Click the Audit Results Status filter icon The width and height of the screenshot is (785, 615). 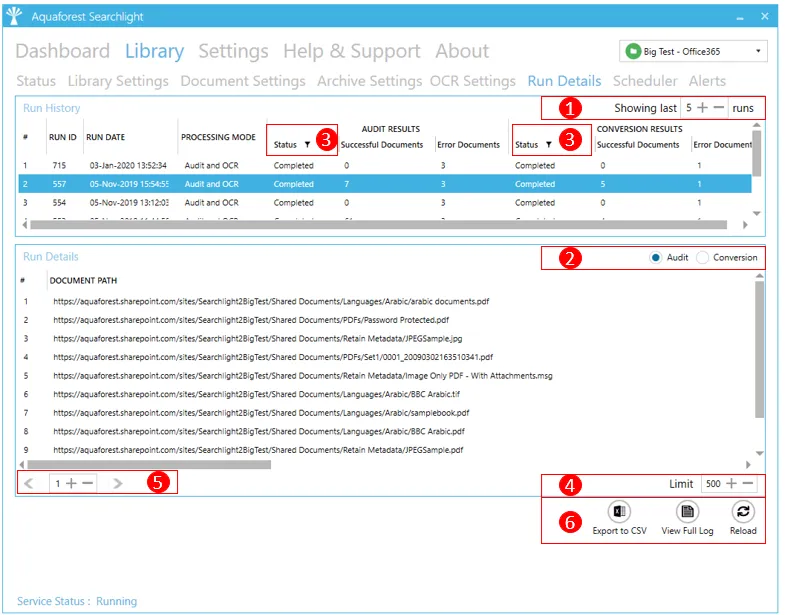pyautogui.click(x=307, y=146)
